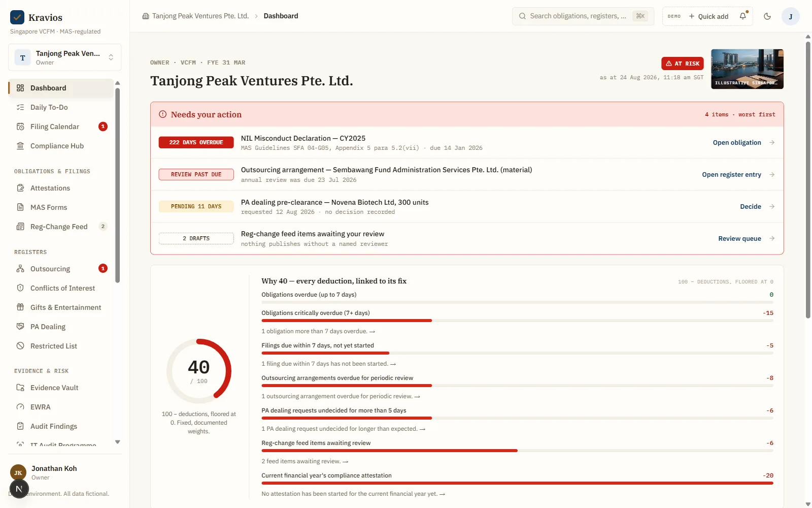Image resolution: width=812 pixels, height=508 pixels.
Task: Click the Kravios logo checkmark
Action: pos(17,17)
